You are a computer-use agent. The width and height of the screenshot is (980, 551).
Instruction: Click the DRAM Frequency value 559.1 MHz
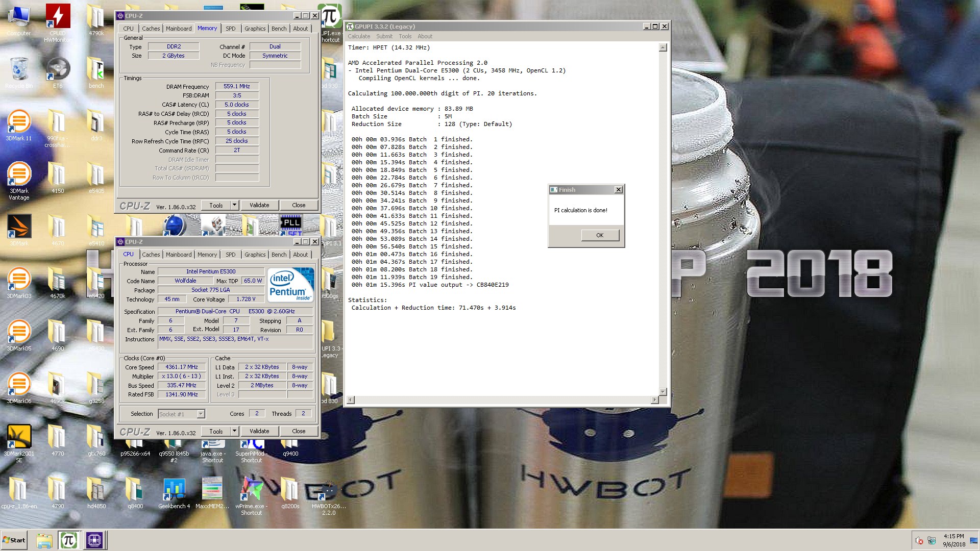(237, 86)
